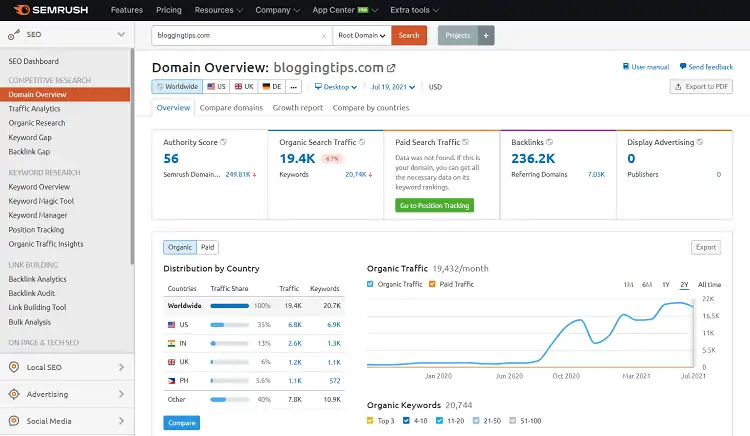Viewport: 750px width, 436px height.
Task: Switch to the Growth report tab
Action: point(298,108)
